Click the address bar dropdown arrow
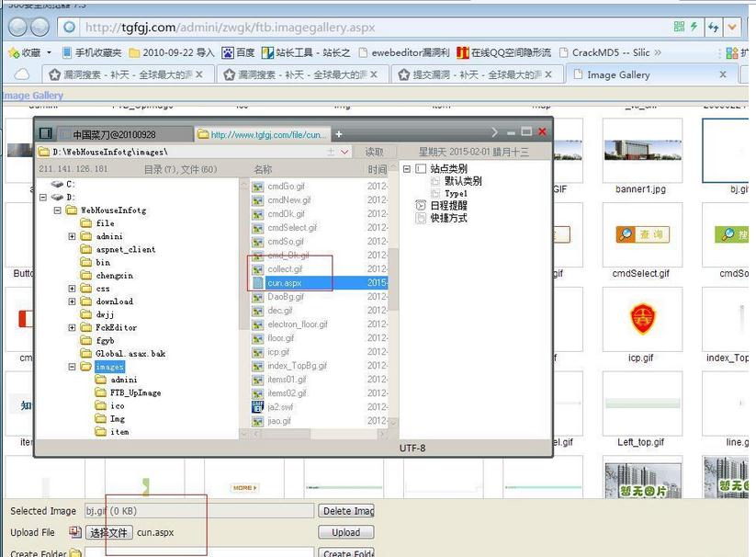756x557 pixels. tap(732, 27)
